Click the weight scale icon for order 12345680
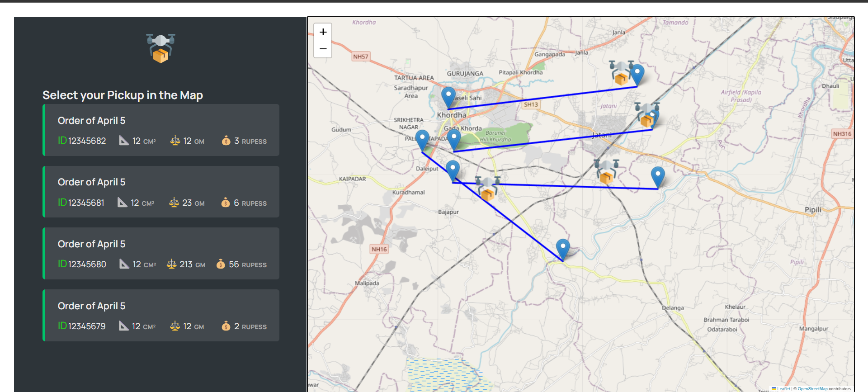 [171, 264]
